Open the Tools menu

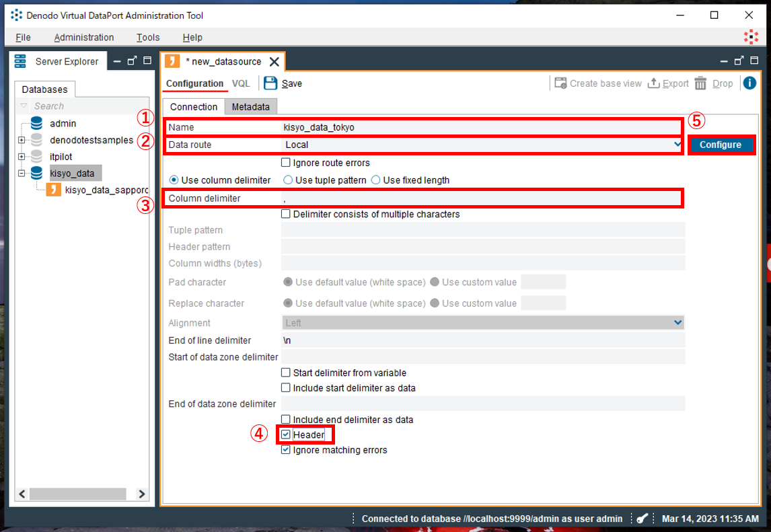(x=147, y=37)
